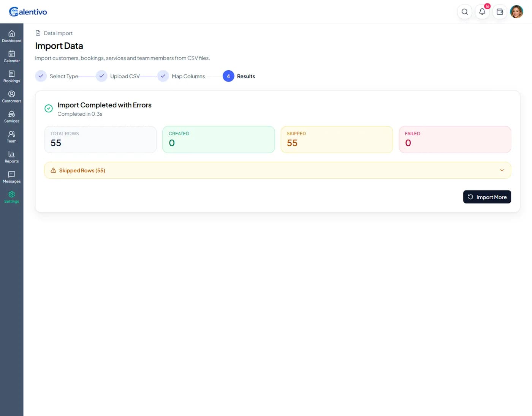This screenshot has height=416, width=532.
Task: View Reports from the sidebar
Action: tap(12, 157)
